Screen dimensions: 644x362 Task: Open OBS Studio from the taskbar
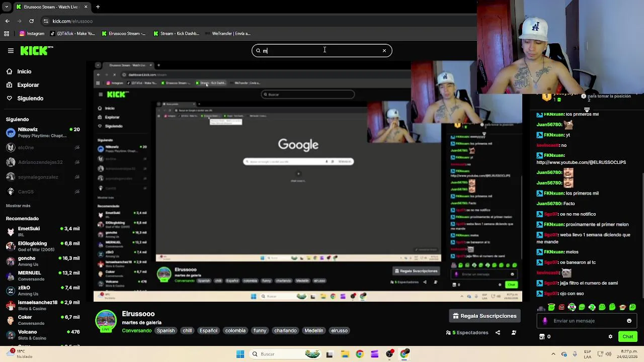389,354
